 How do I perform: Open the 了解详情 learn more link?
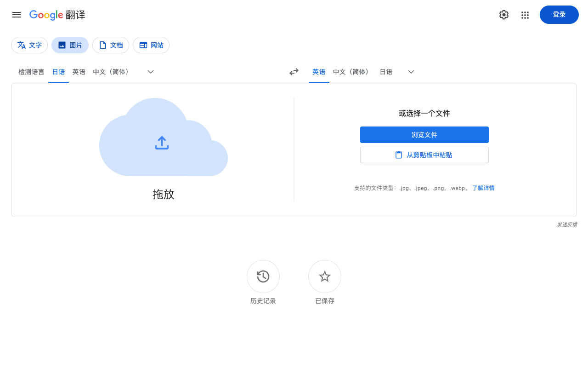pos(483,188)
